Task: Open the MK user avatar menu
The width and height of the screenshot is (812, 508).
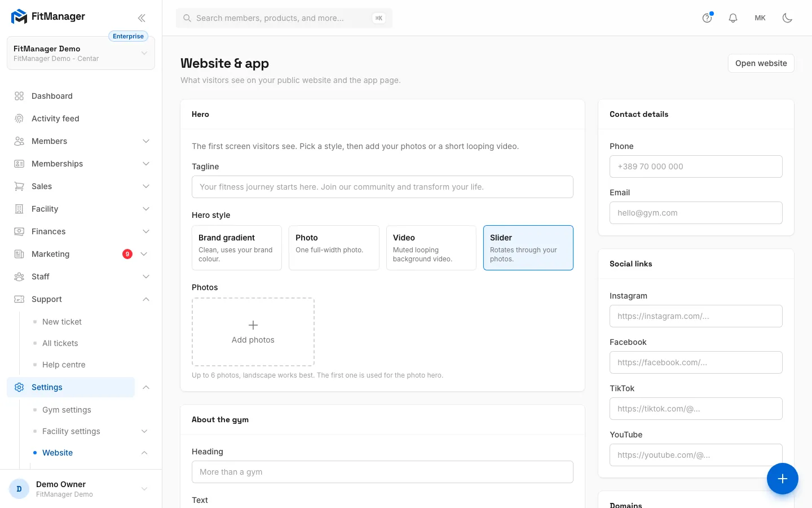Action: (760, 18)
